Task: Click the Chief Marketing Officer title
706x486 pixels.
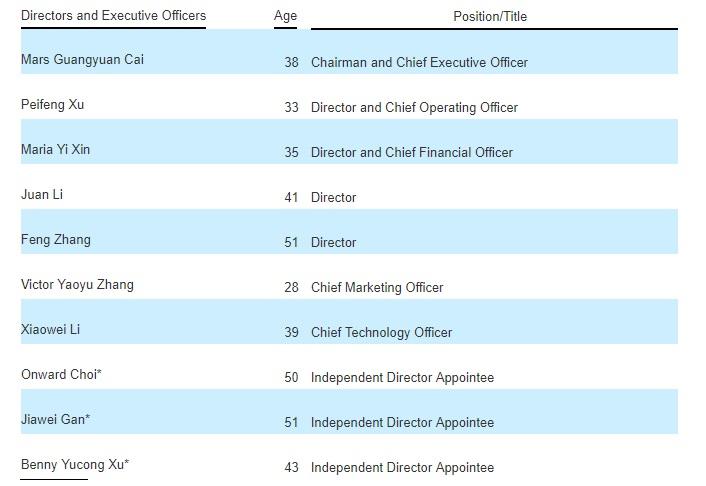Action: click(377, 288)
